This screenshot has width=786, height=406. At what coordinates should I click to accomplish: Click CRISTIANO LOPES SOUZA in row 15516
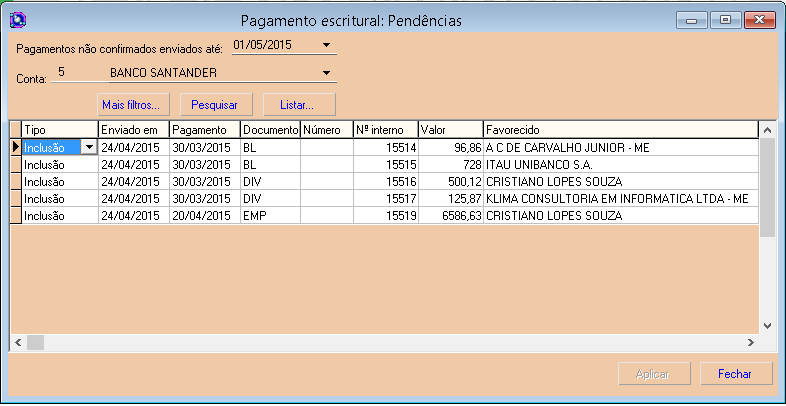(x=621, y=181)
